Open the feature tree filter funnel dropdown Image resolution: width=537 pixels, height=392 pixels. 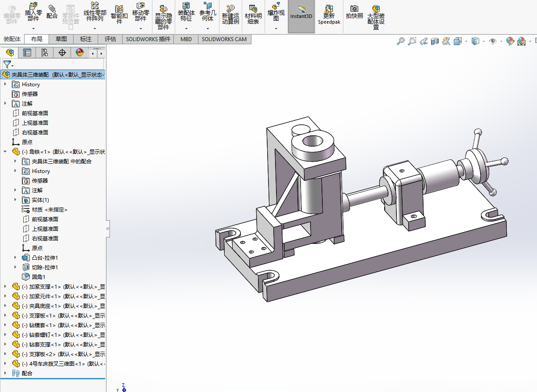[x=8, y=64]
